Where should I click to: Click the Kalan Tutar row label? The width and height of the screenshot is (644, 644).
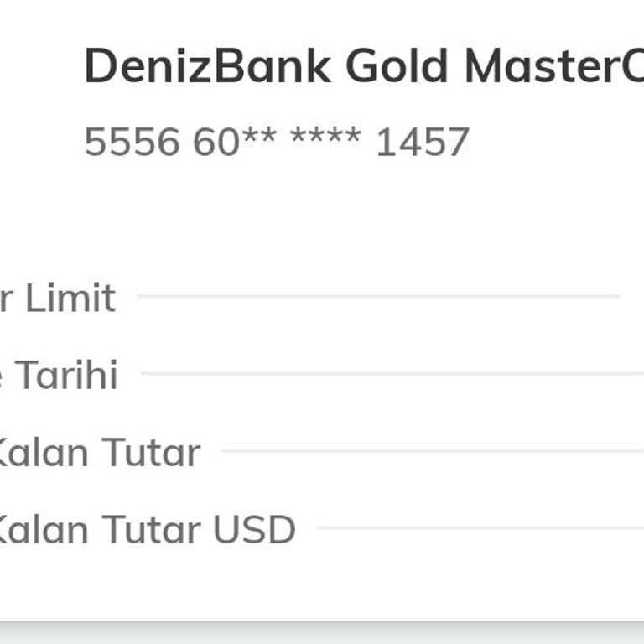coord(99,453)
